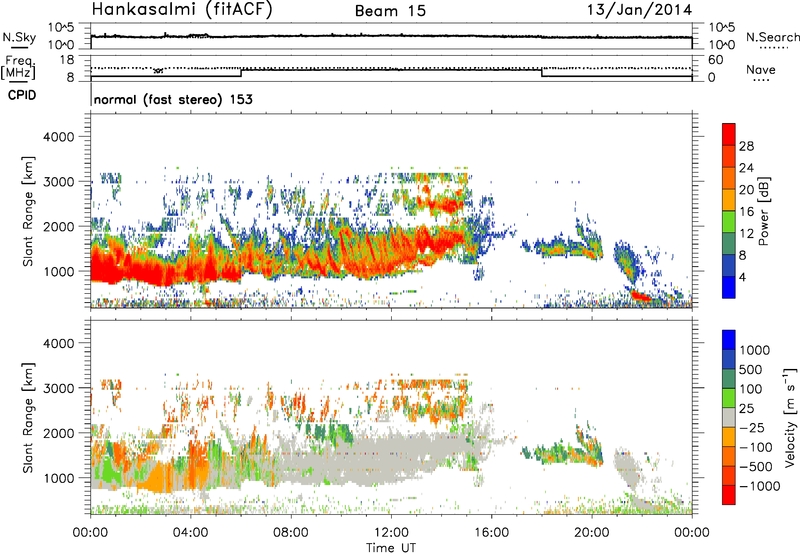Click the 60 tick on Nave axis
This screenshot has width=800, height=554.
[716, 60]
